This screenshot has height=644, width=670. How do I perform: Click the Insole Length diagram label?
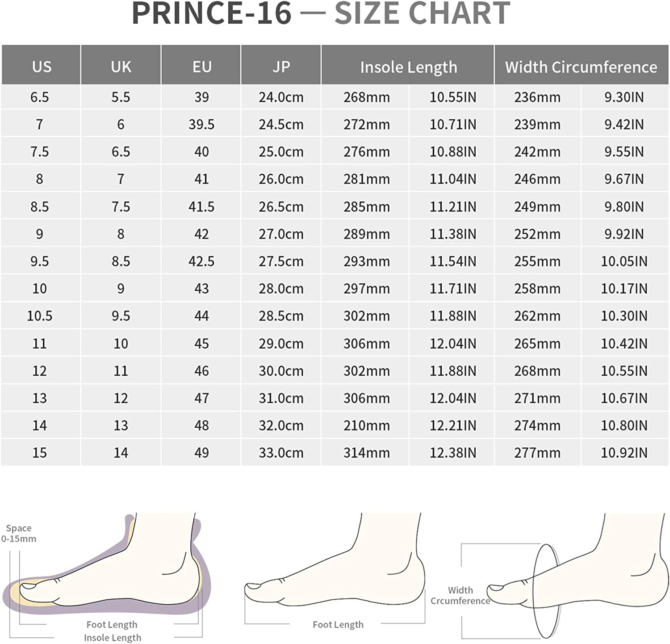pos(113,637)
